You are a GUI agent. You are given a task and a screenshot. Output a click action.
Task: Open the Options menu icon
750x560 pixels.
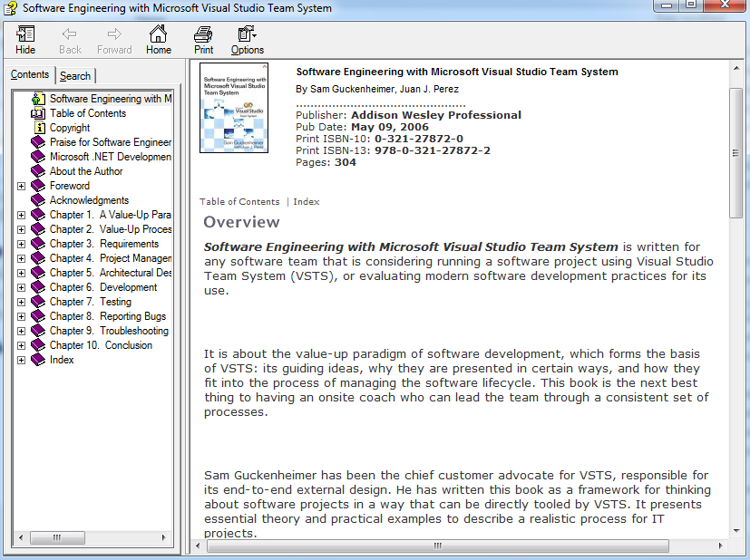246,39
